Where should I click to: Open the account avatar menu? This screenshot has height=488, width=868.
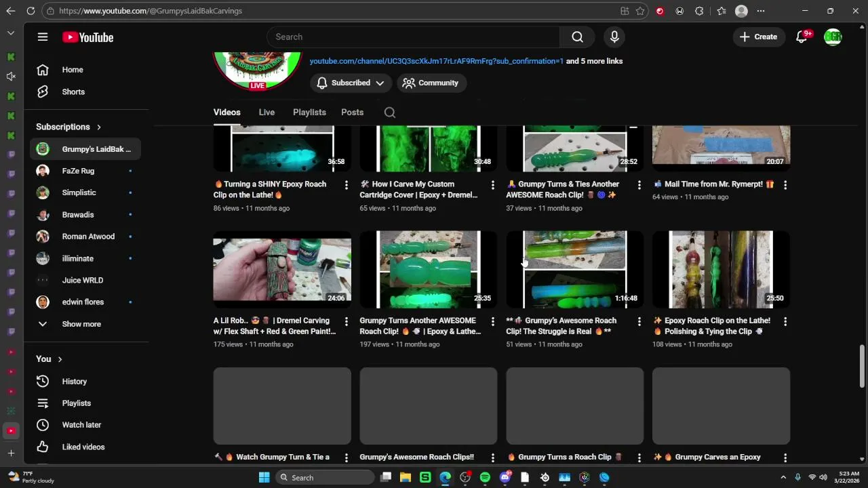[833, 37]
